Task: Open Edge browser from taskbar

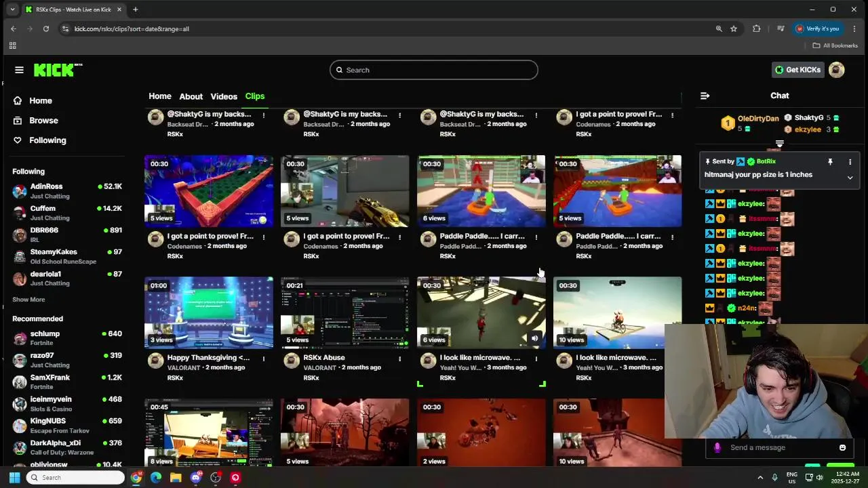Action: point(156,477)
